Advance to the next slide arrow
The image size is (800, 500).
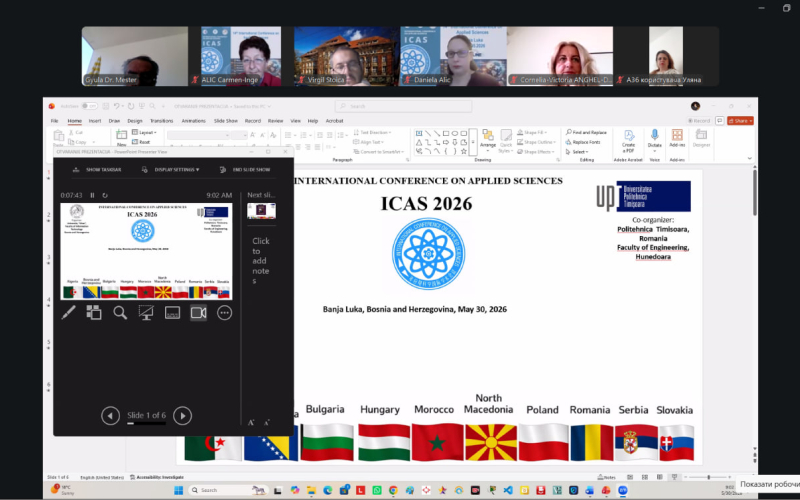pos(183,416)
